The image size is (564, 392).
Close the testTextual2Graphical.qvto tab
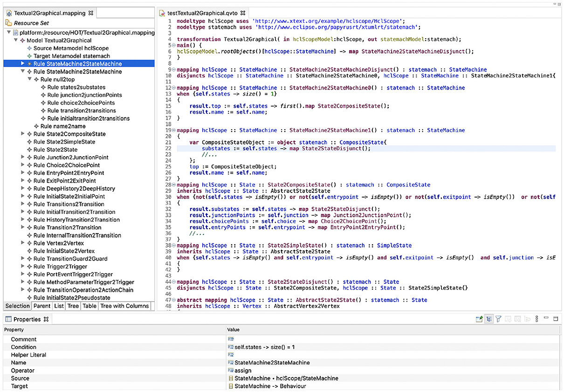243,13
